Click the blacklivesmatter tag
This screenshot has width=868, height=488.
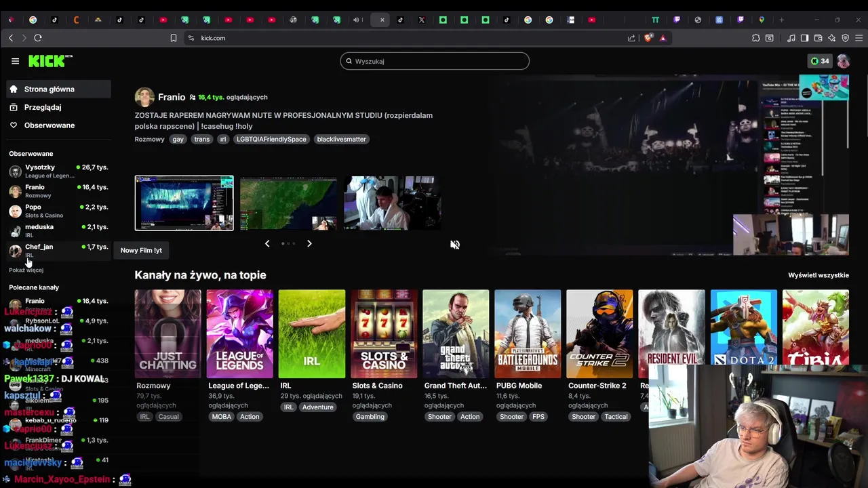pyautogui.click(x=341, y=139)
